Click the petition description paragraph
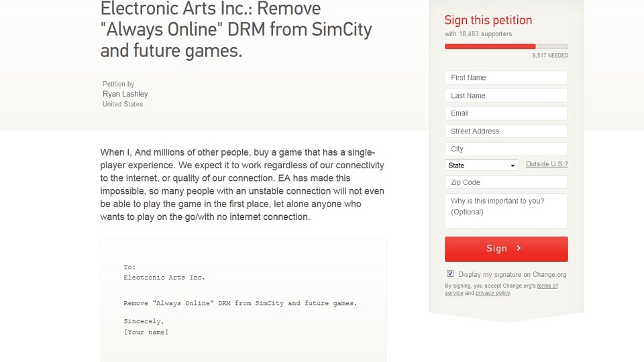 [242, 184]
